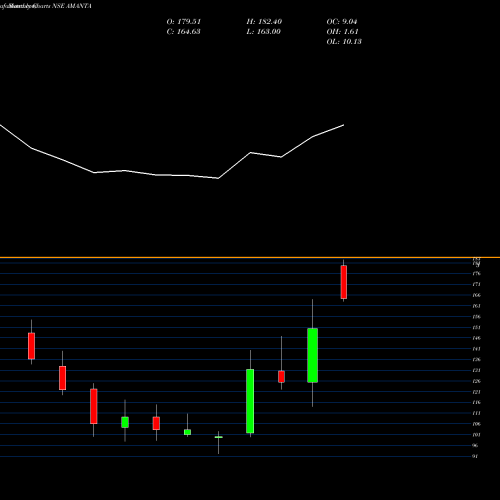Screen dimensions: 500x500
Task: Click the 141 price axis label
Action: pyautogui.click(x=477, y=349)
